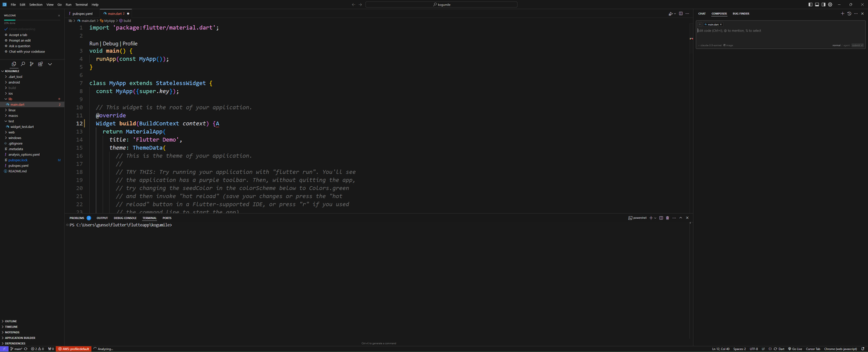Show composer history clock icon
This screenshot has height=352, width=868.
tap(849, 13)
